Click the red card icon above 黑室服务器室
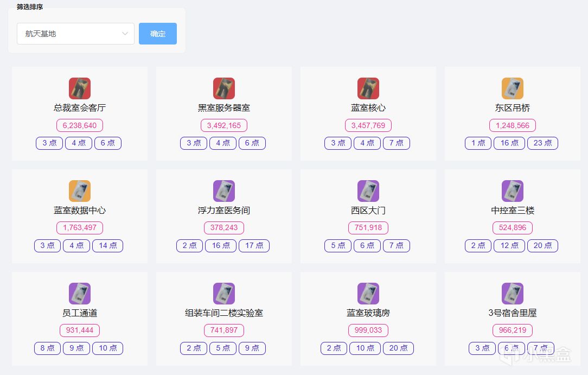588x375 pixels. point(224,88)
